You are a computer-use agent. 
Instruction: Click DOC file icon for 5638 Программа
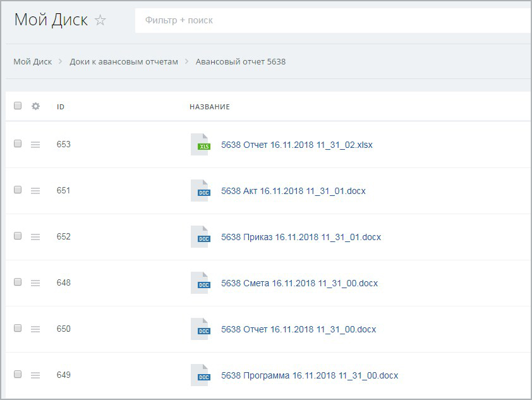click(200, 375)
